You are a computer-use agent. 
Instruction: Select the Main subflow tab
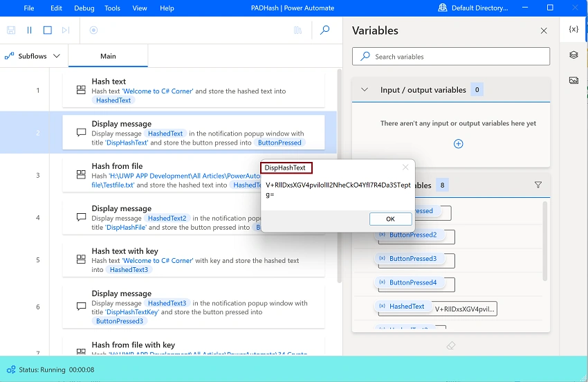(x=108, y=56)
